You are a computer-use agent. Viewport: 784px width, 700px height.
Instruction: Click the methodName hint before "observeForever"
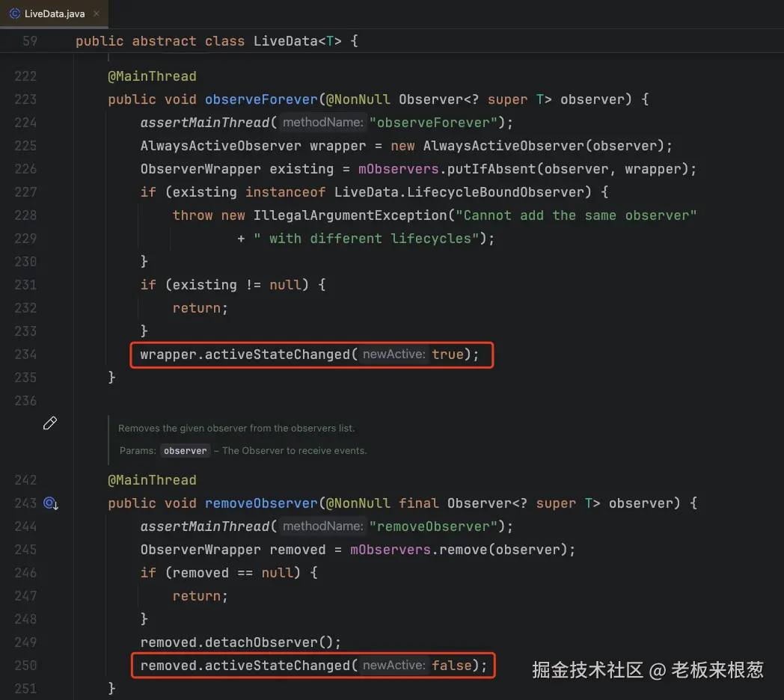pyautogui.click(x=322, y=122)
